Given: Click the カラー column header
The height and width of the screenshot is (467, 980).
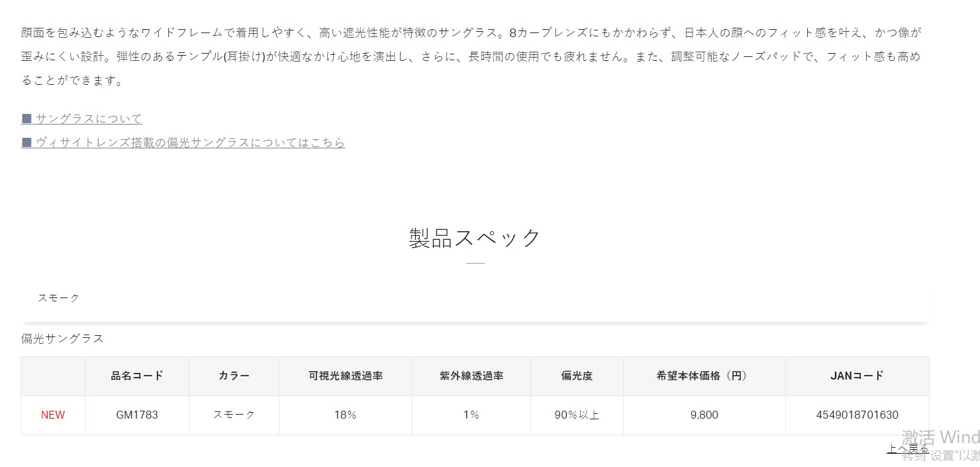Looking at the screenshot, I should click(x=234, y=376).
